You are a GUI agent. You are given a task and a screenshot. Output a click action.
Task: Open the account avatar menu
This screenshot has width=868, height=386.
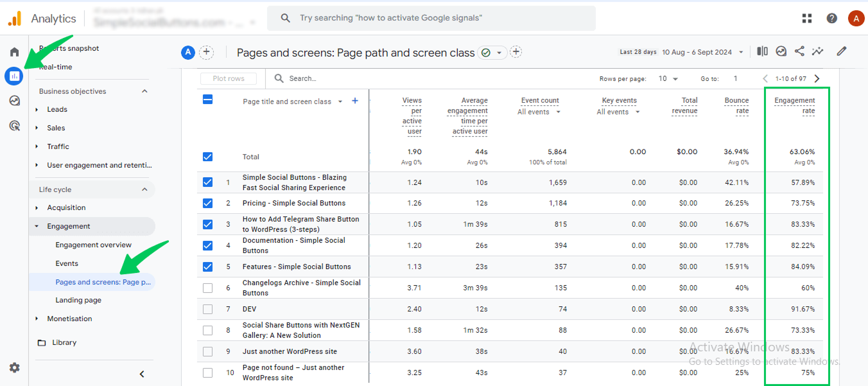click(856, 18)
